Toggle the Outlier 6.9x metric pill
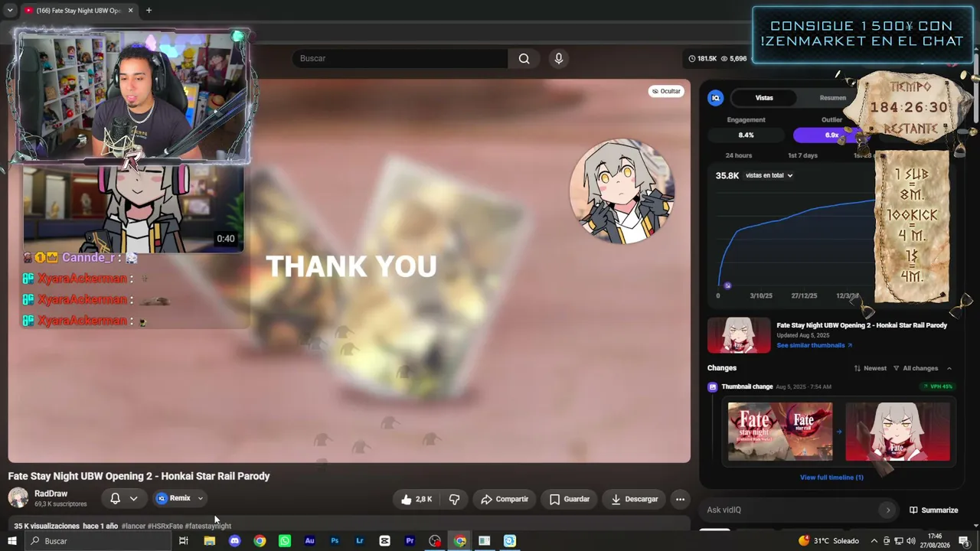 click(x=831, y=135)
